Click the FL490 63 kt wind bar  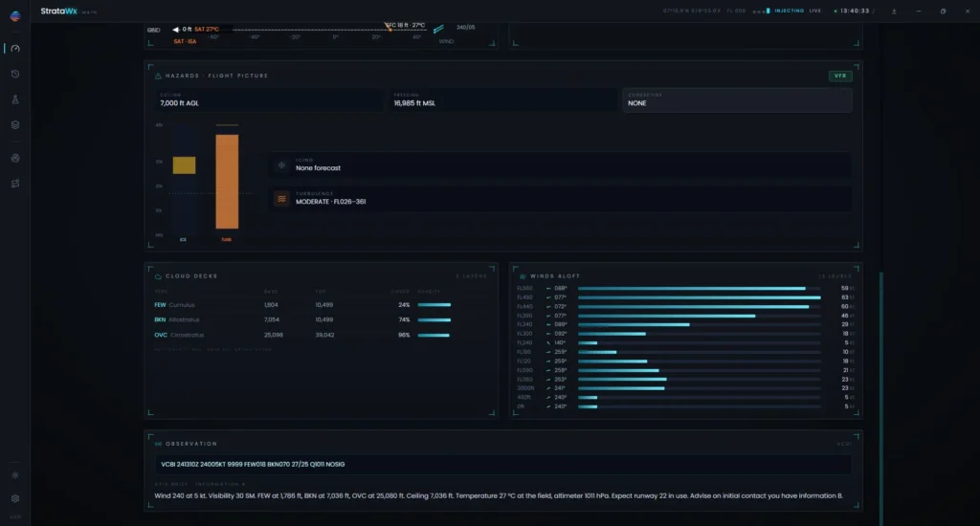pos(699,298)
